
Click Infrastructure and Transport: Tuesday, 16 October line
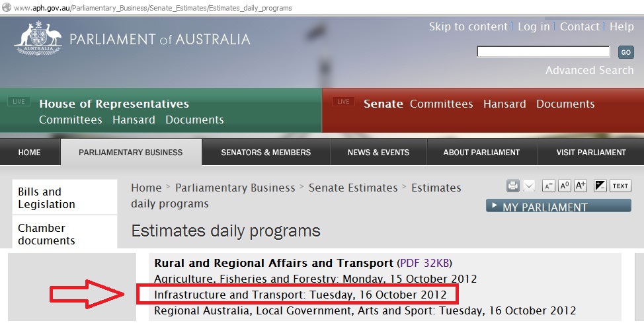coord(300,295)
